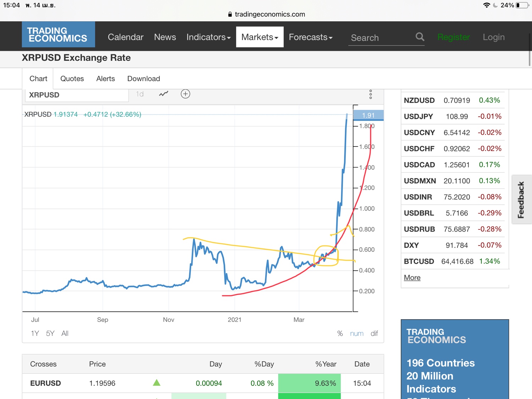Image resolution: width=532 pixels, height=399 pixels.
Task: Click the Trading Economics promo banner
Action: click(x=455, y=359)
